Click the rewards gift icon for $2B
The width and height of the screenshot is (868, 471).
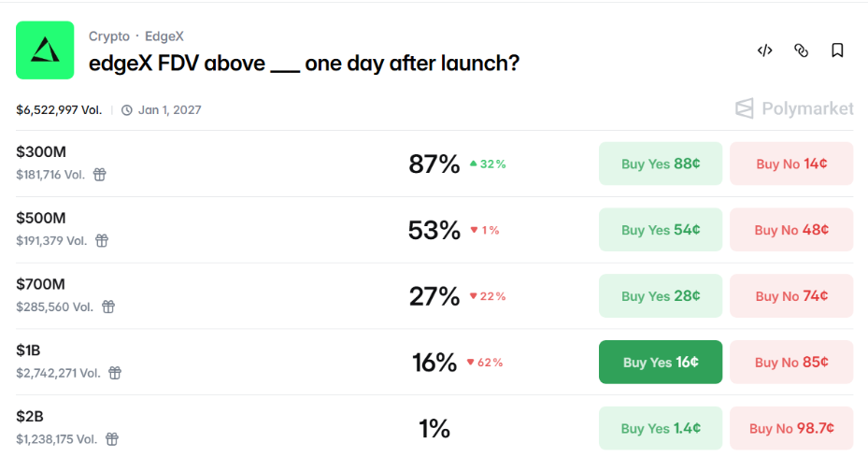click(x=112, y=439)
